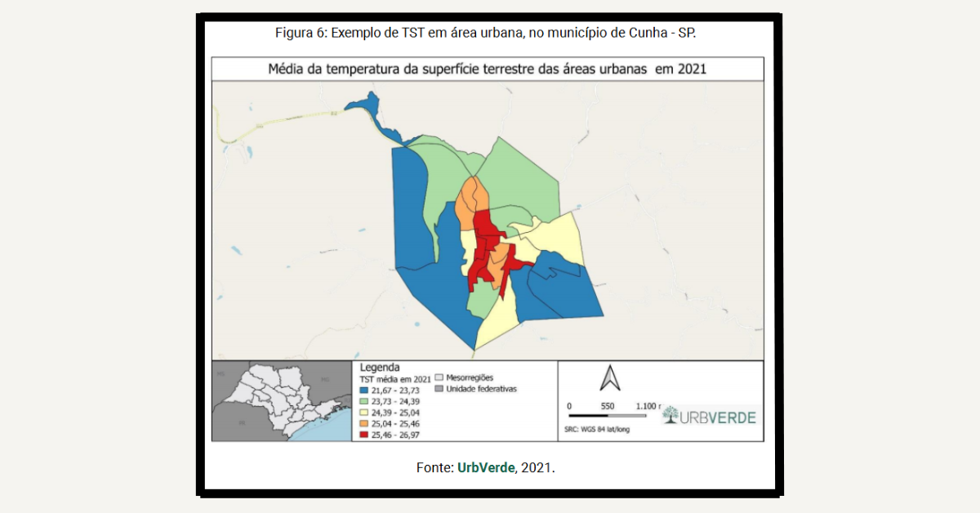Click the Figura 6 caption text

489,34
